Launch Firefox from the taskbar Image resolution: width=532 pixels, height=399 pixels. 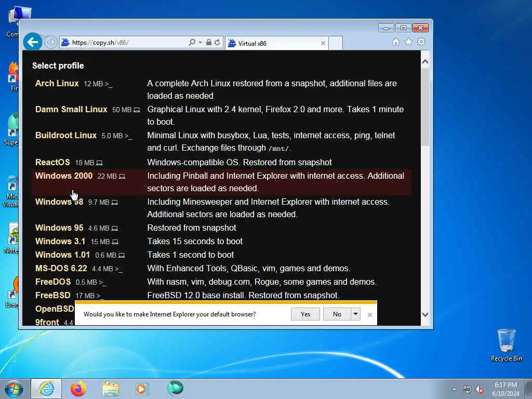(x=78, y=389)
